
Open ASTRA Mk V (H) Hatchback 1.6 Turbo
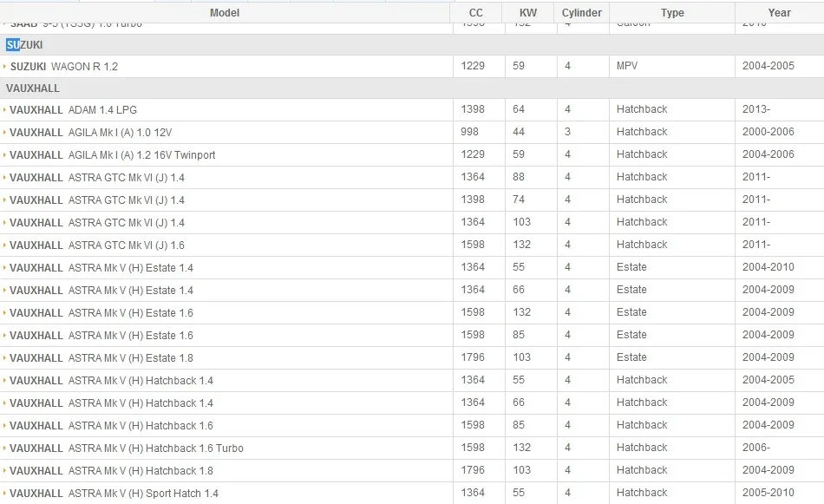(x=127, y=448)
